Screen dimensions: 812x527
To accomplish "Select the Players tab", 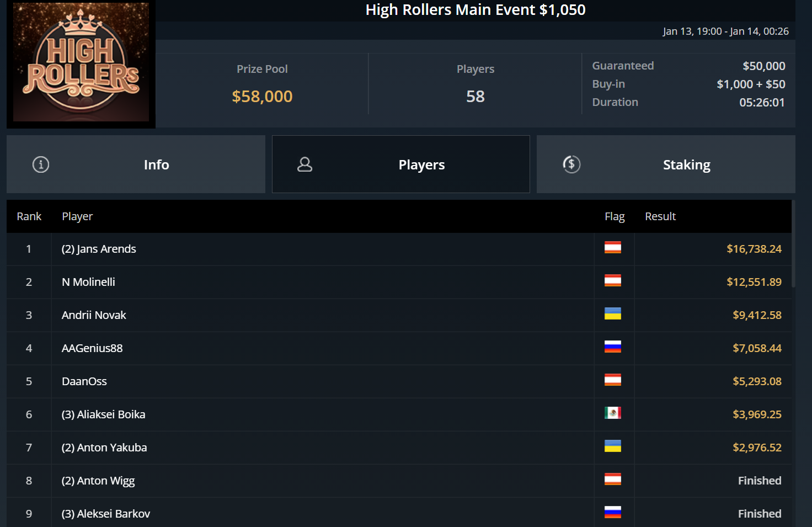I will point(401,164).
